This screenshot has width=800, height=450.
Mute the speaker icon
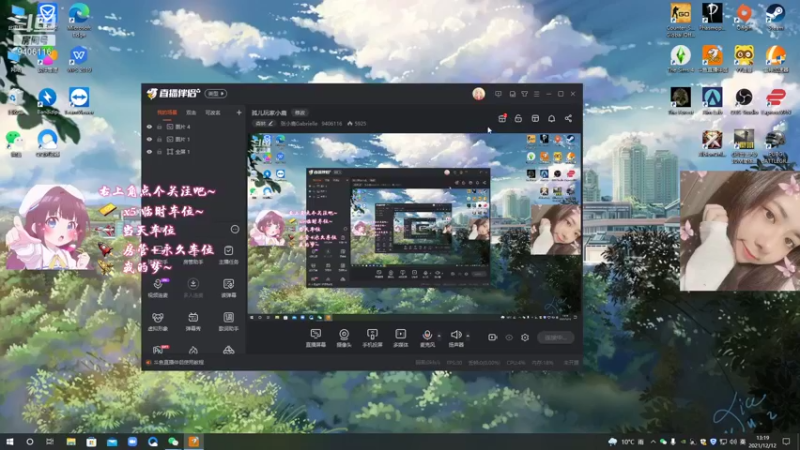click(456, 335)
